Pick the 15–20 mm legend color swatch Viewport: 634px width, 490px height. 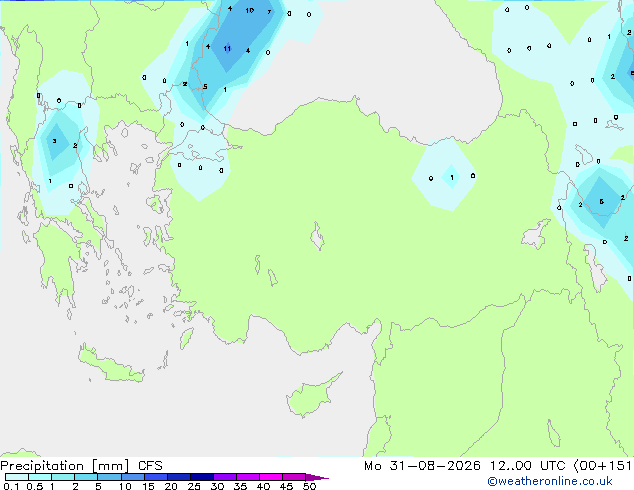pyautogui.click(x=156, y=477)
